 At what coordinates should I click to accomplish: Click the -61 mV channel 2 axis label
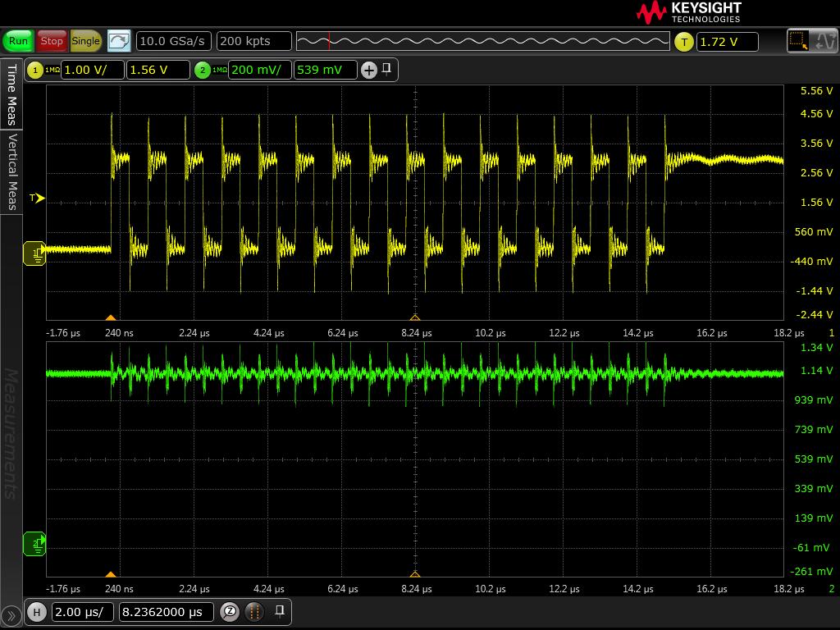click(x=813, y=547)
